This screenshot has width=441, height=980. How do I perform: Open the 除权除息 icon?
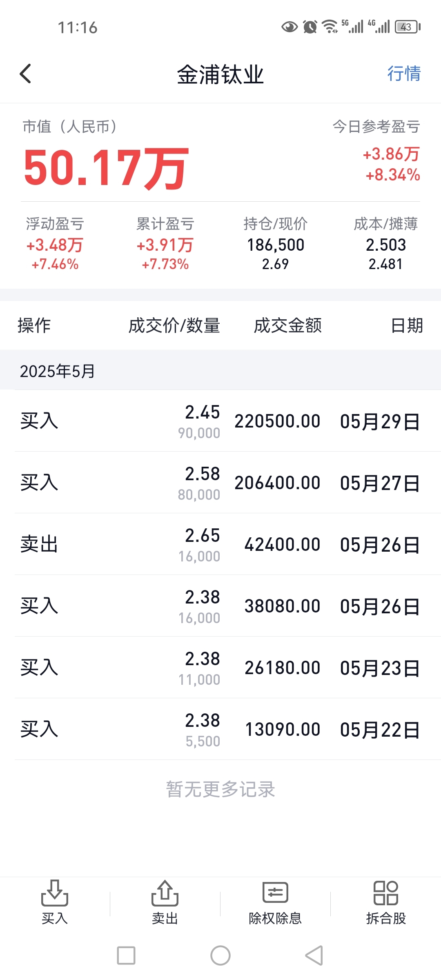[275, 893]
